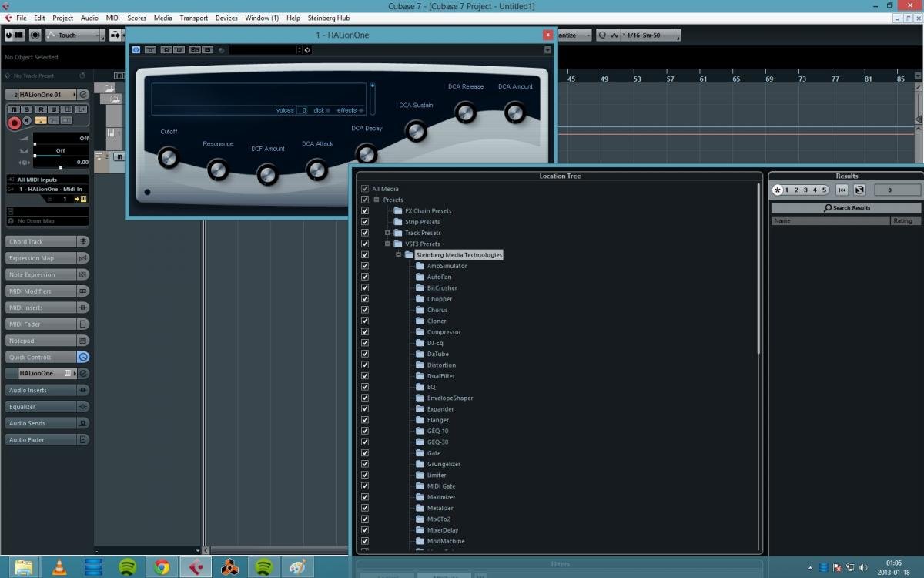
Task: Click the record enable button on HALionOne 01
Action: 14,123
